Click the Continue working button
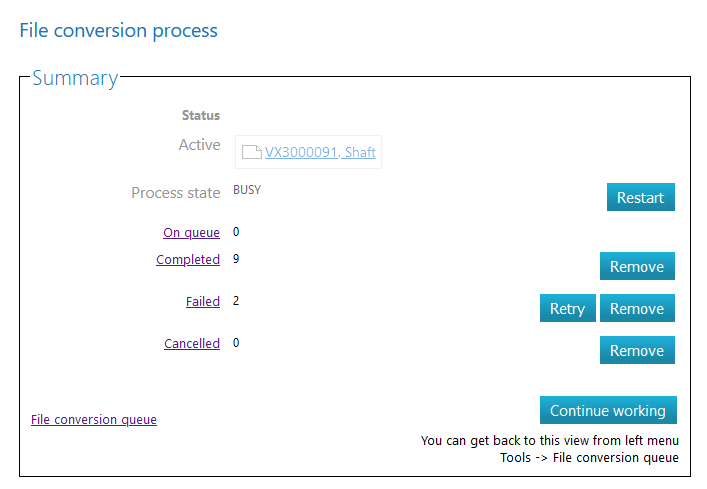The width and height of the screenshot is (707, 489). click(607, 411)
